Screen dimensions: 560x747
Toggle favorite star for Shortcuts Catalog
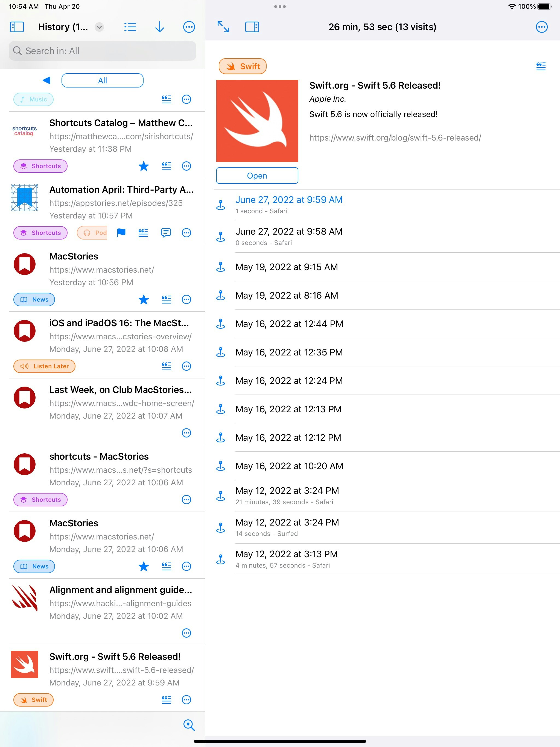coord(144,166)
